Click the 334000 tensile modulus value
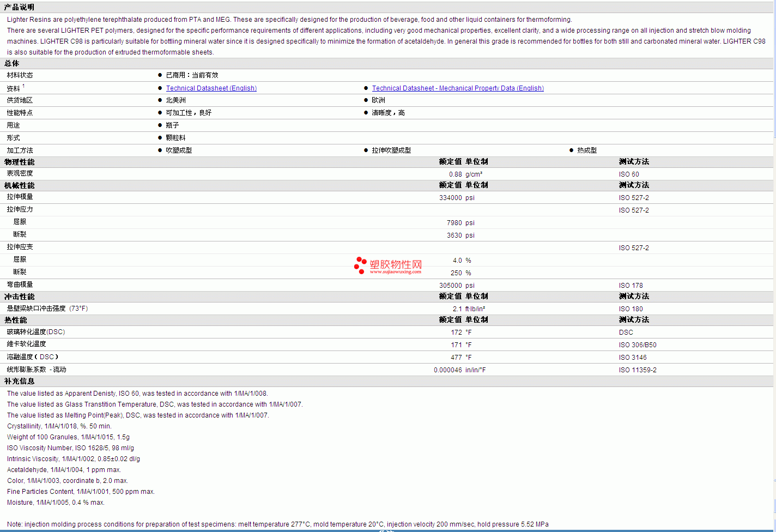This screenshot has height=532, width=776. 451,198
